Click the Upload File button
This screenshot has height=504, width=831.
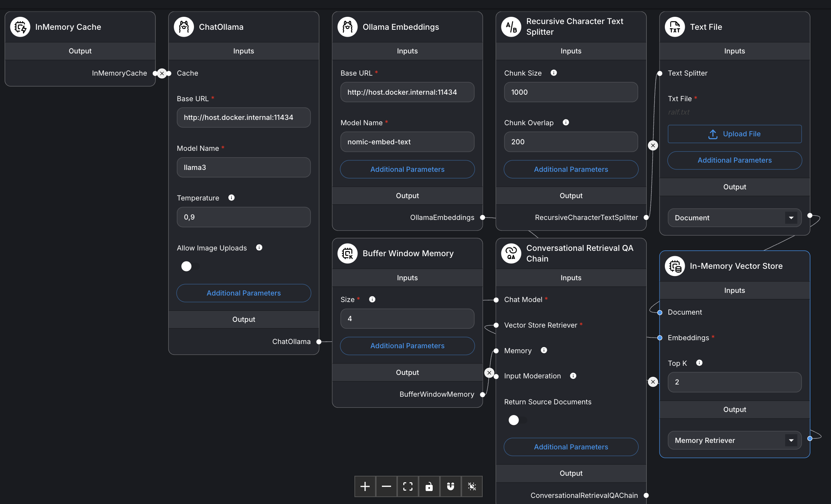click(734, 134)
